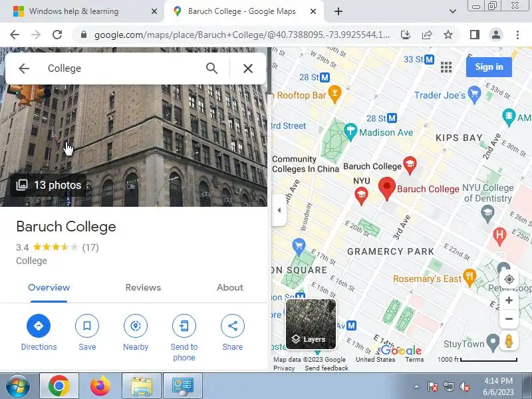Image resolution: width=532 pixels, height=399 pixels.
Task: Click the (17) reviews count link
Action: coord(90,247)
